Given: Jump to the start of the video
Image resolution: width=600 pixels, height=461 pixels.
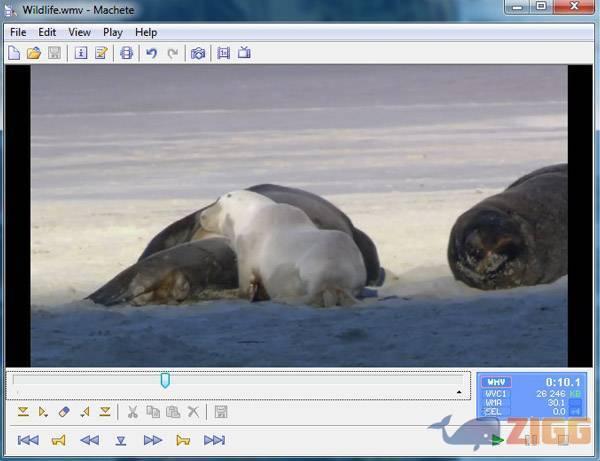Looking at the screenshot, I should click(28, 440).
